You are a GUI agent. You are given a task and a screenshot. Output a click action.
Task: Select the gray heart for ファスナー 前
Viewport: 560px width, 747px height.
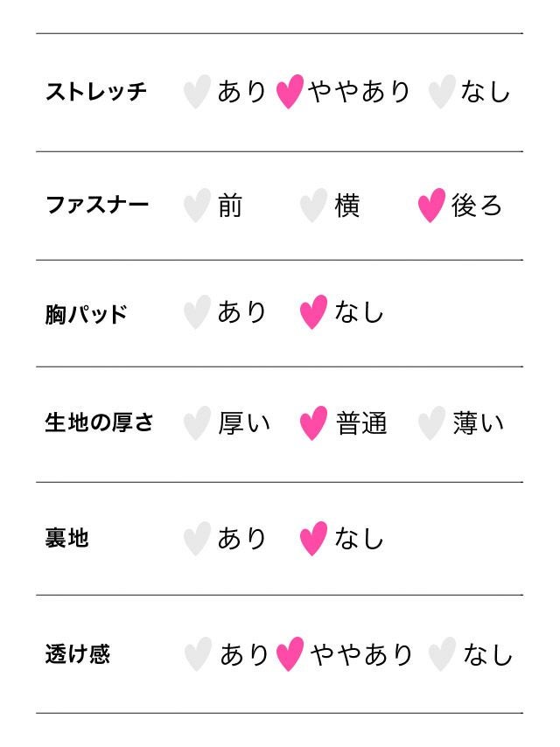[197, 206]
